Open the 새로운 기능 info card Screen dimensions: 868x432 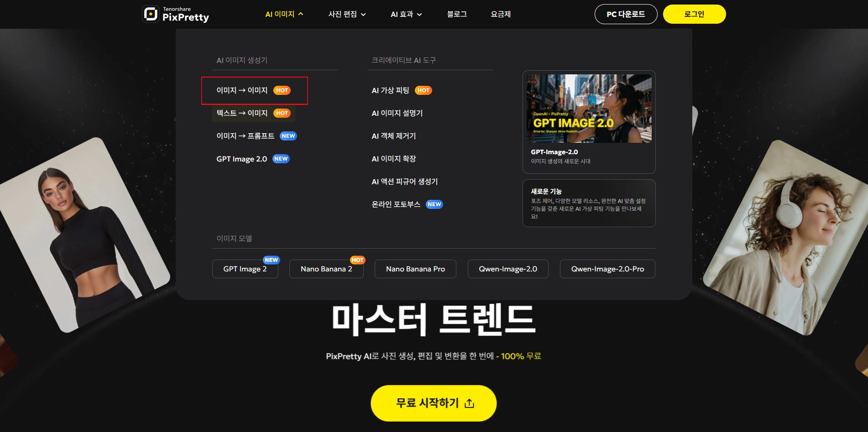pyautogui.click(x=589, y=203)
